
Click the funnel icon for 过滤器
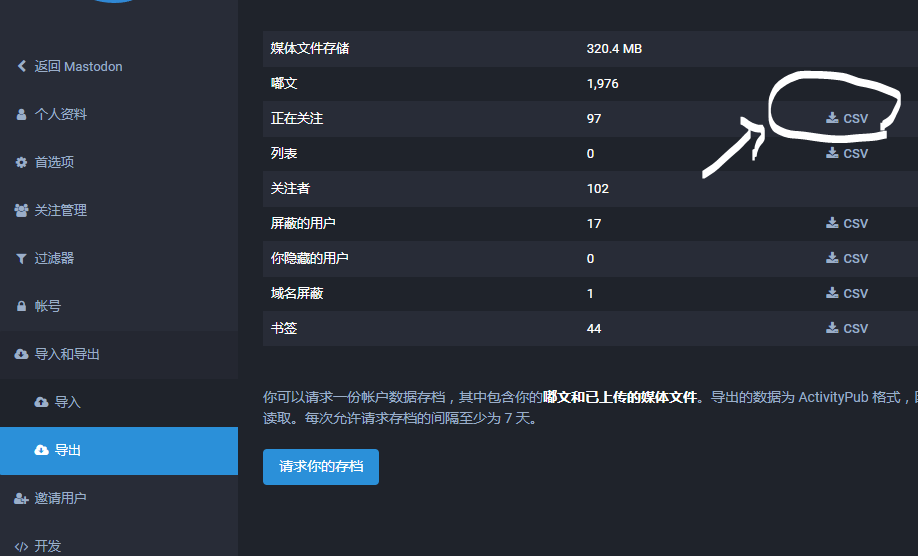click(x=21, y=259)
